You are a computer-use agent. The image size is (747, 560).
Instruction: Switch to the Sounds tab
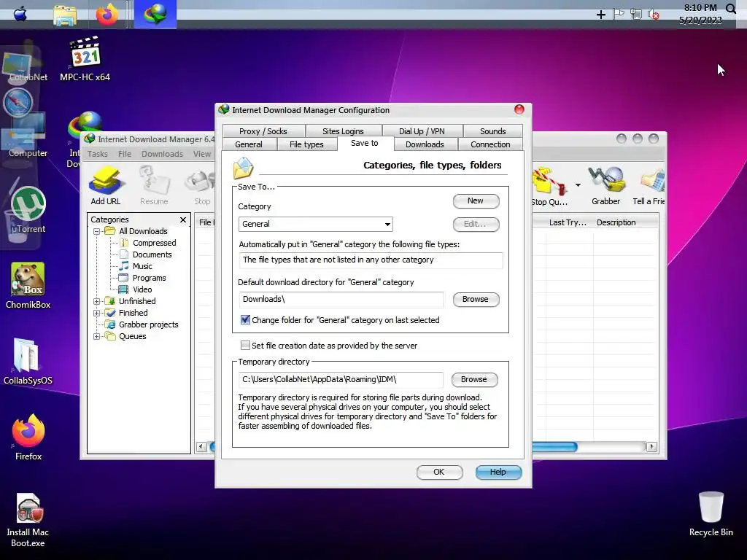492,131
